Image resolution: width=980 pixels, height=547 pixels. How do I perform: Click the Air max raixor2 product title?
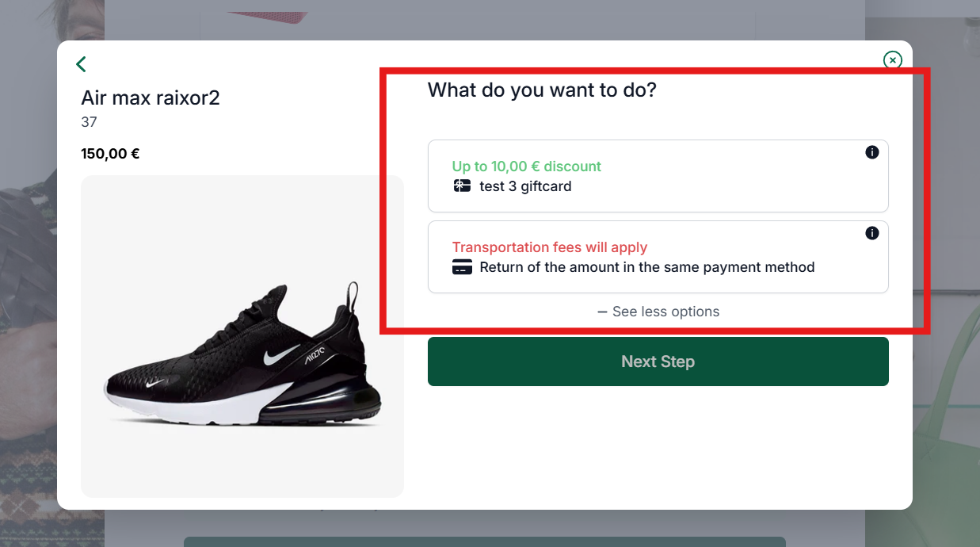tap(151, 98)
